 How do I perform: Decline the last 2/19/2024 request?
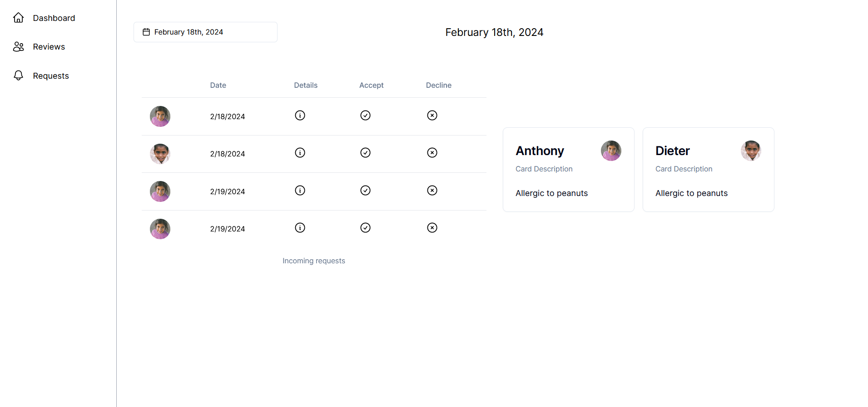pos(432,228)
